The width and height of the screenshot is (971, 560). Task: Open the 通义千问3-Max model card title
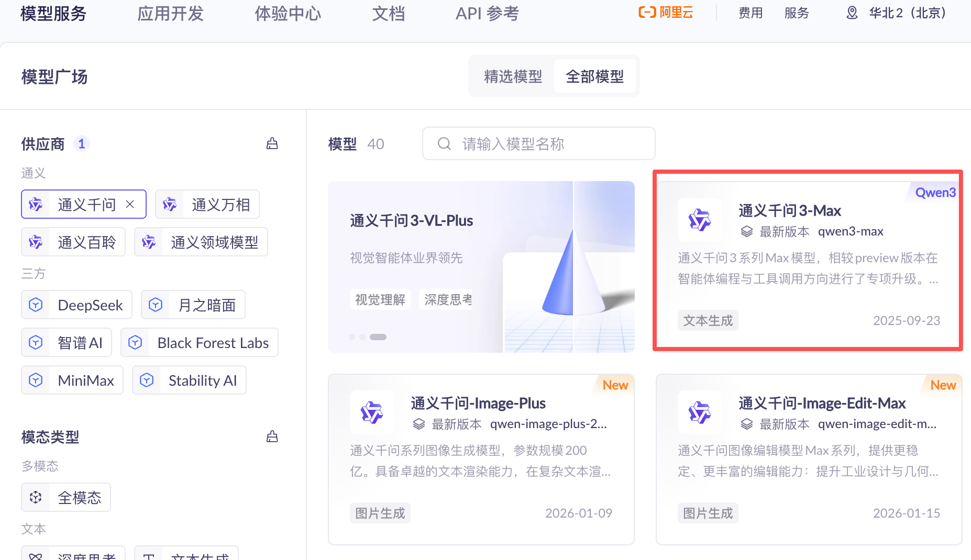click(x=790, y=210)
